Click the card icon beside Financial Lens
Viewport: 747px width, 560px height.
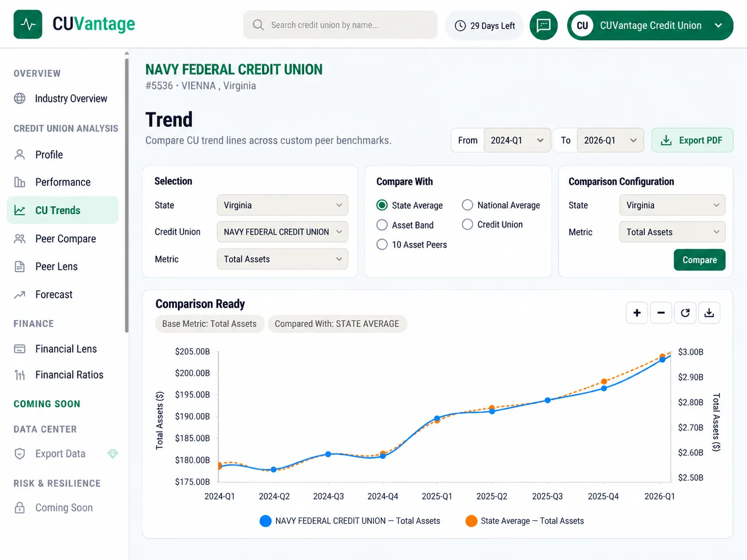(x=20, y=349)
